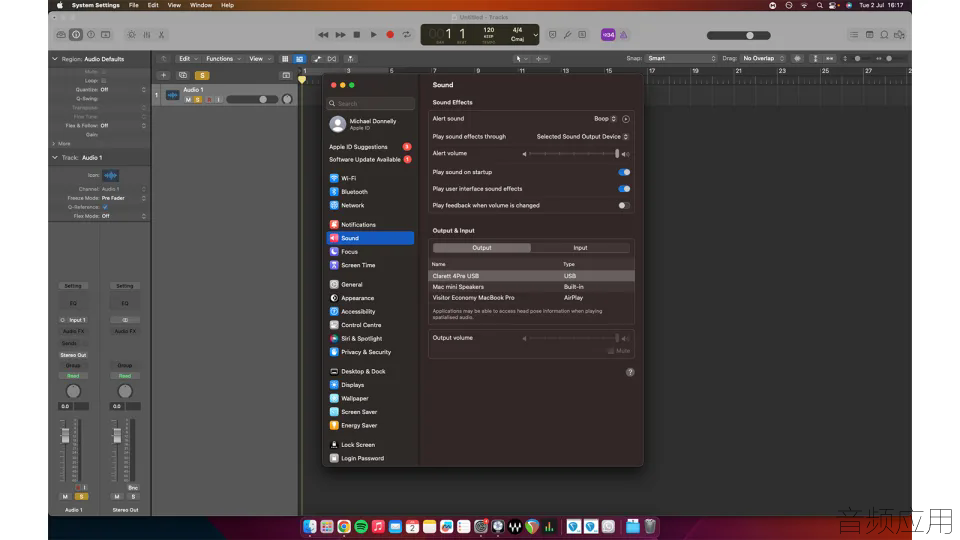
Task: Select Wi-Fi in System Settings sidebar
Action: (370, 178)
